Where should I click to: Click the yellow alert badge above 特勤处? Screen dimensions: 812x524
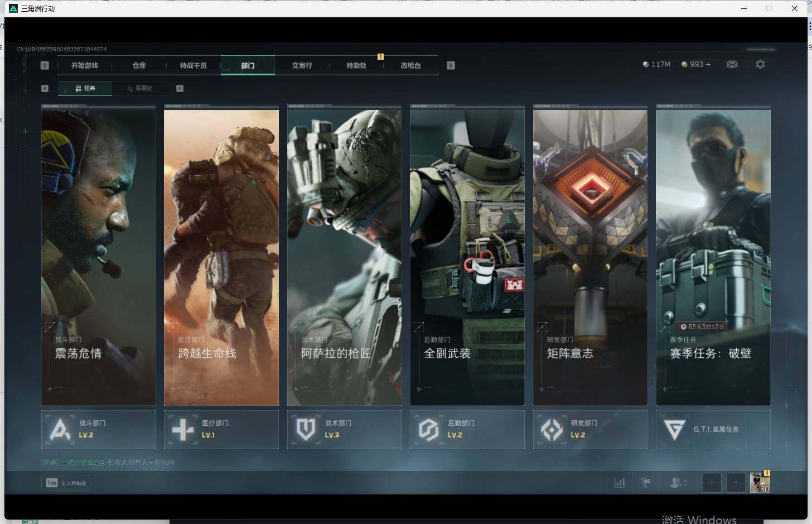380,56
